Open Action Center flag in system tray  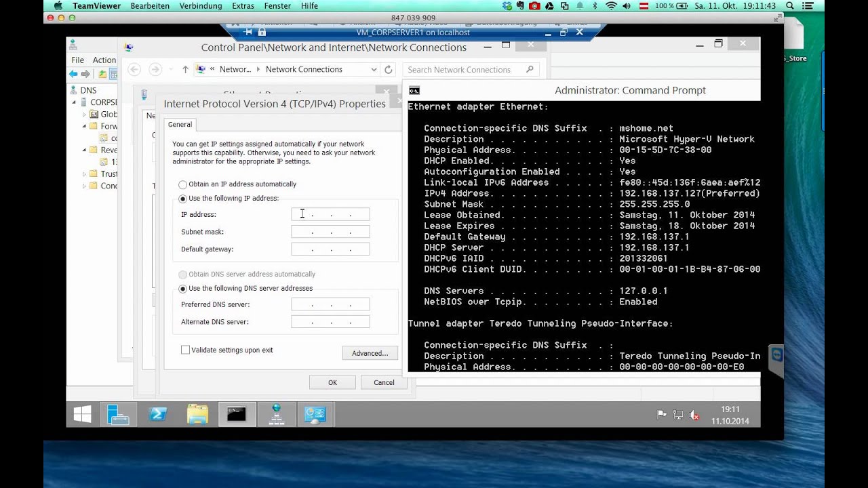pyautogui.click(x=661, y=415)
